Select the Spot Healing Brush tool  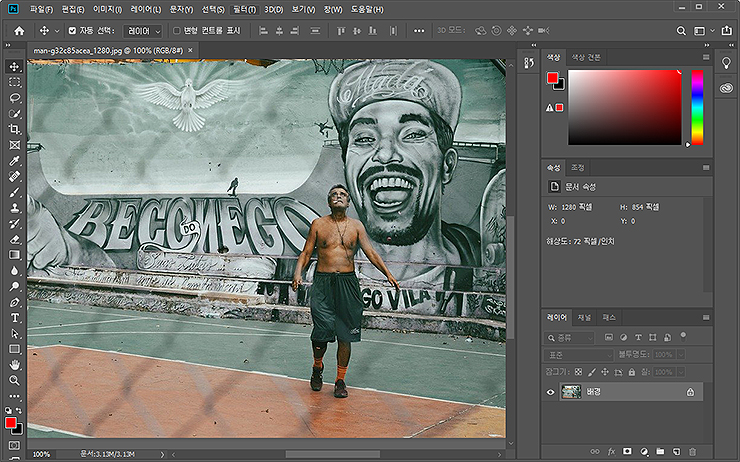15,176
